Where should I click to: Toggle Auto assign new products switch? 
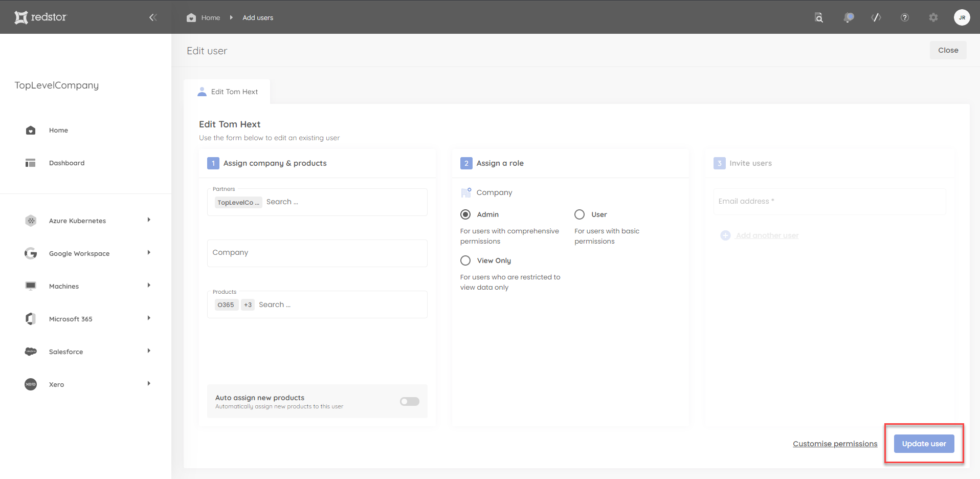coord(410,401)
